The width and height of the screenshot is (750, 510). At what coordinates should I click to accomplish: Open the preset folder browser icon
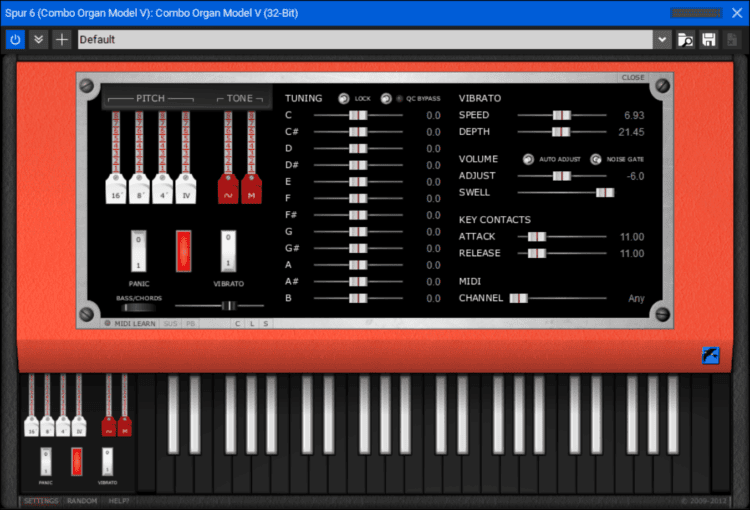685,39
